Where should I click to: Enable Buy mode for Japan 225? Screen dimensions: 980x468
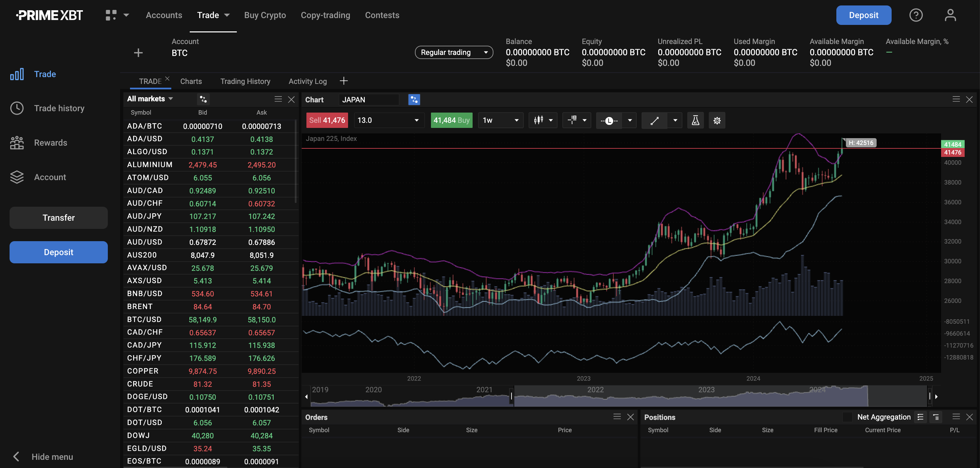pyautogui.click(x=451, y=120)
